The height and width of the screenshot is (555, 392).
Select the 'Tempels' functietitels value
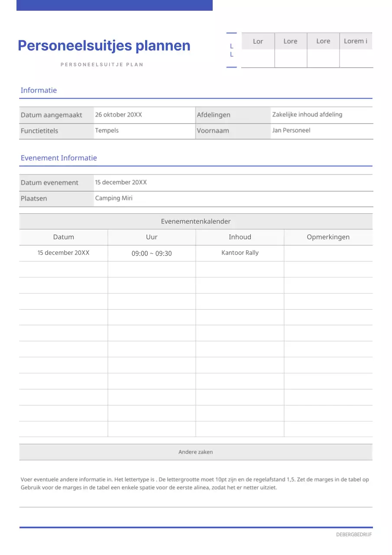click(107, 130)
